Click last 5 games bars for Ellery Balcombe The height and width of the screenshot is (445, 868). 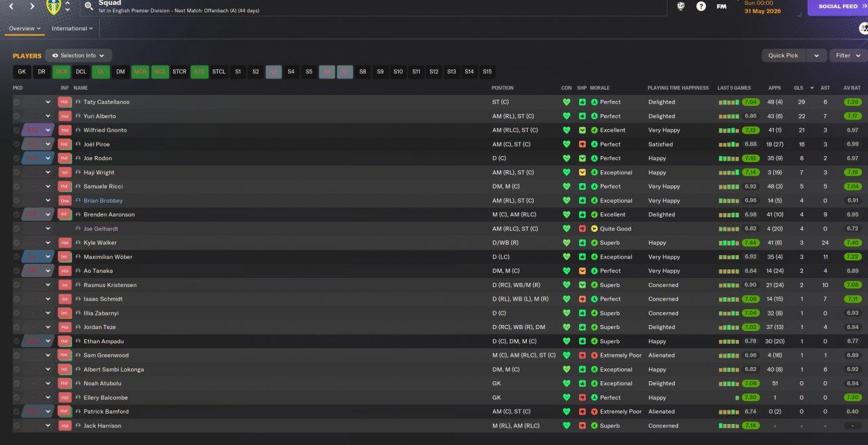[737, 398]
